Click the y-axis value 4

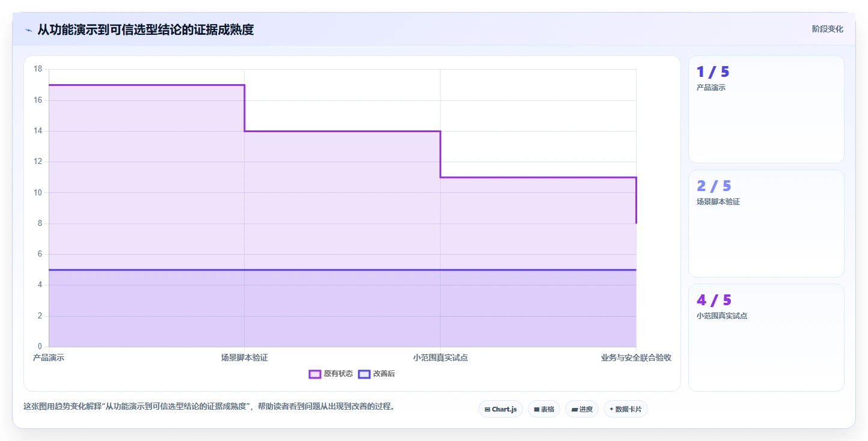[x=40, y=285]
